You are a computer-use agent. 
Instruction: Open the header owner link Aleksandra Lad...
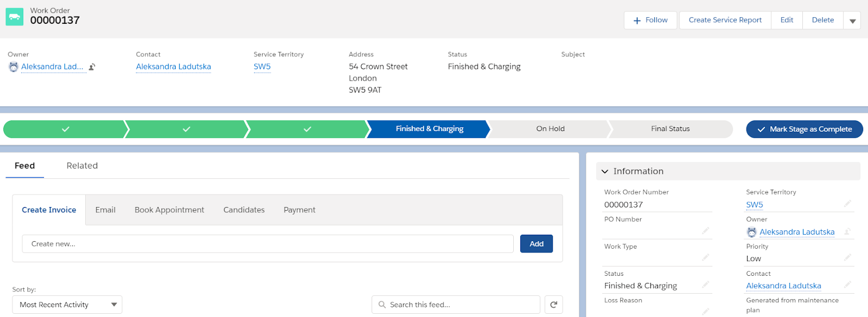(x=52, y=67)
